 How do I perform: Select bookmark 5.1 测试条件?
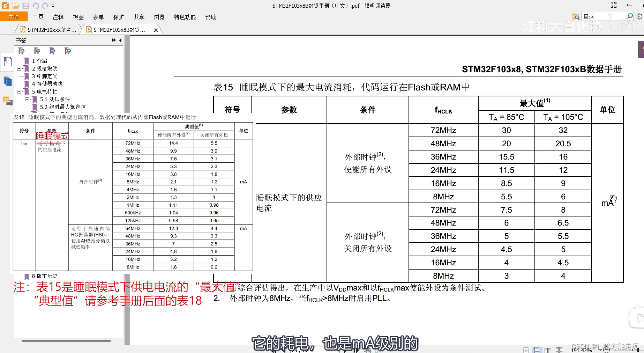coord(55,99)
